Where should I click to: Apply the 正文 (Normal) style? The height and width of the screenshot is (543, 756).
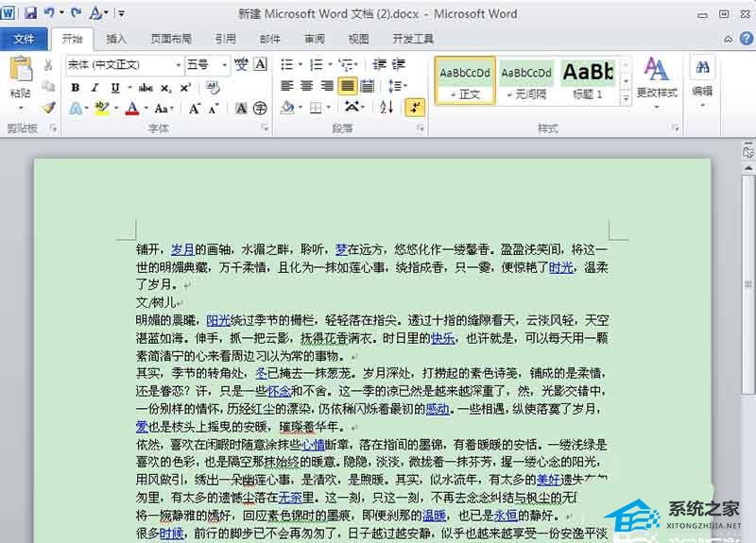coord(465,81)
